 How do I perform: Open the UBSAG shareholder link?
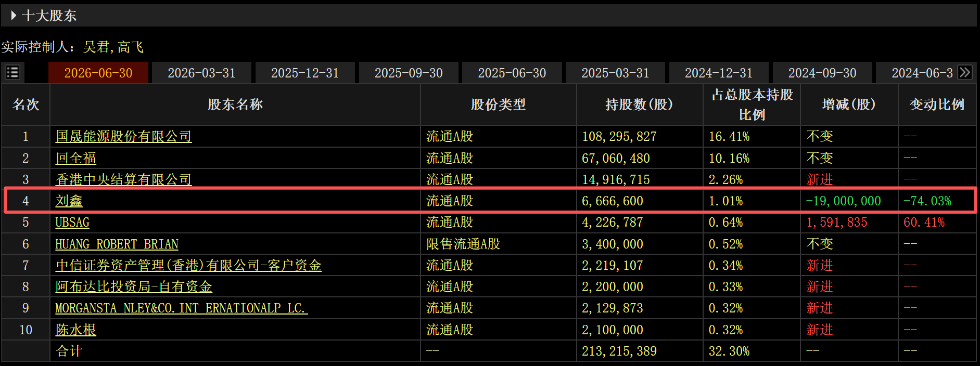tap(72, 223)
